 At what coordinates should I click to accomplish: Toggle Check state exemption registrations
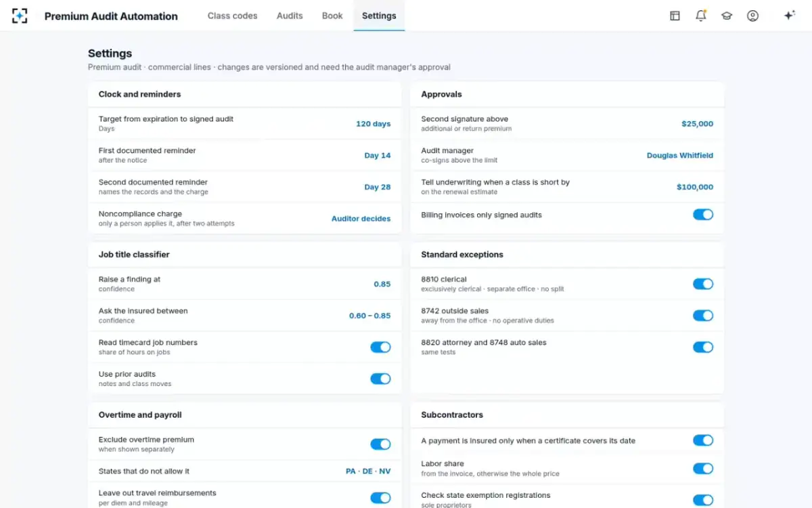703,500
